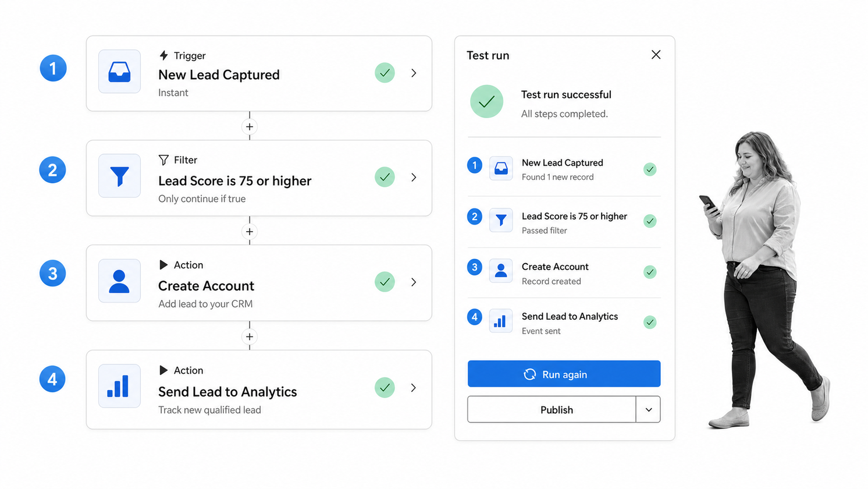Open the Publish options dropdown arrow
Image resolution: width=868 pixels, height=489 pixels.
click(648, 409)
